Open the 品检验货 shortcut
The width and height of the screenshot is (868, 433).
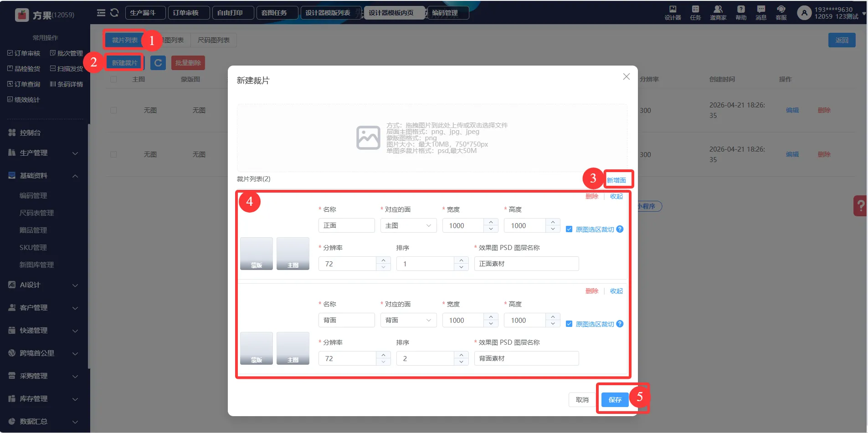click(x=24, y=69)
